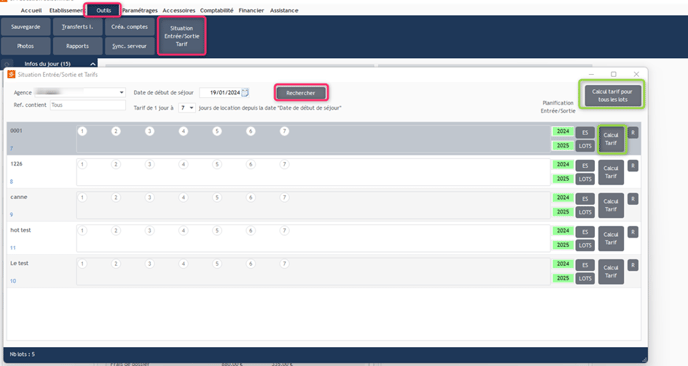Click day 1 circle in lot 0001 row
688x366 pixels.
coord(82,131)
